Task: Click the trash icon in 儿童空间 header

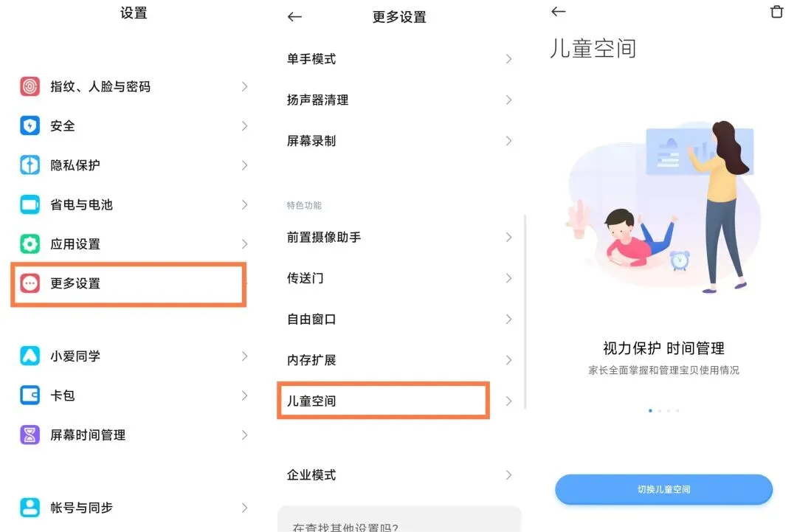Action: point(776,11)
